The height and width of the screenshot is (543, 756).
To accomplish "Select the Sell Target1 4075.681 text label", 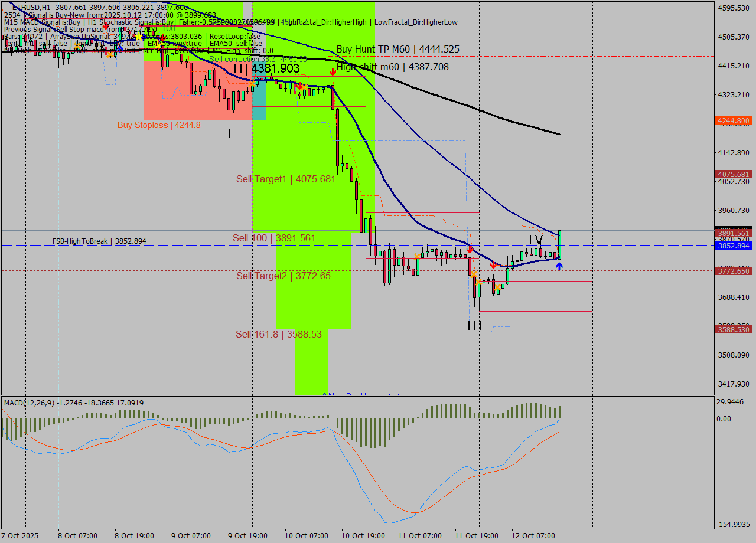I will (286, 179).
